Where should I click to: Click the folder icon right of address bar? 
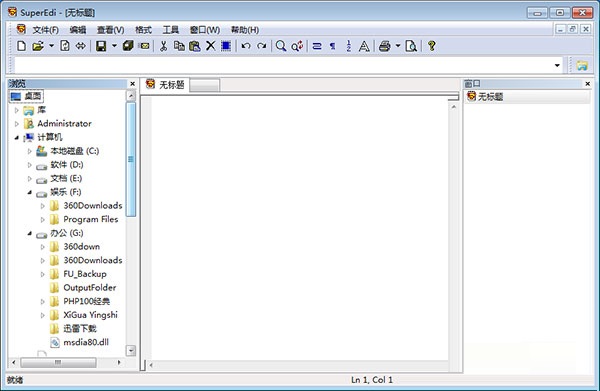582,65
